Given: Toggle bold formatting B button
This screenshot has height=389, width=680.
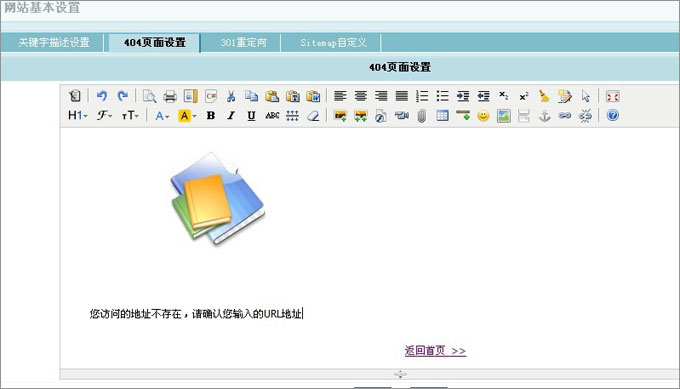Looking at the screenshot, I should [211, 116].
